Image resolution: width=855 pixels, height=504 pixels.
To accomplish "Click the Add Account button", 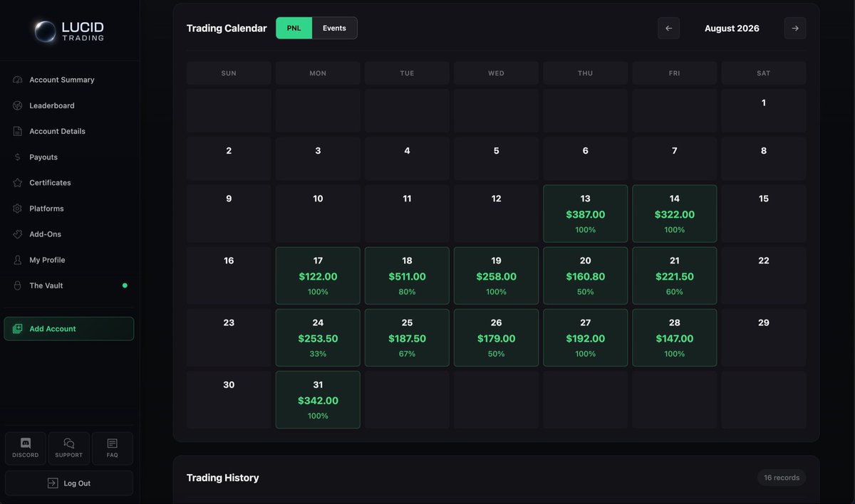I will tap(69, 329).
